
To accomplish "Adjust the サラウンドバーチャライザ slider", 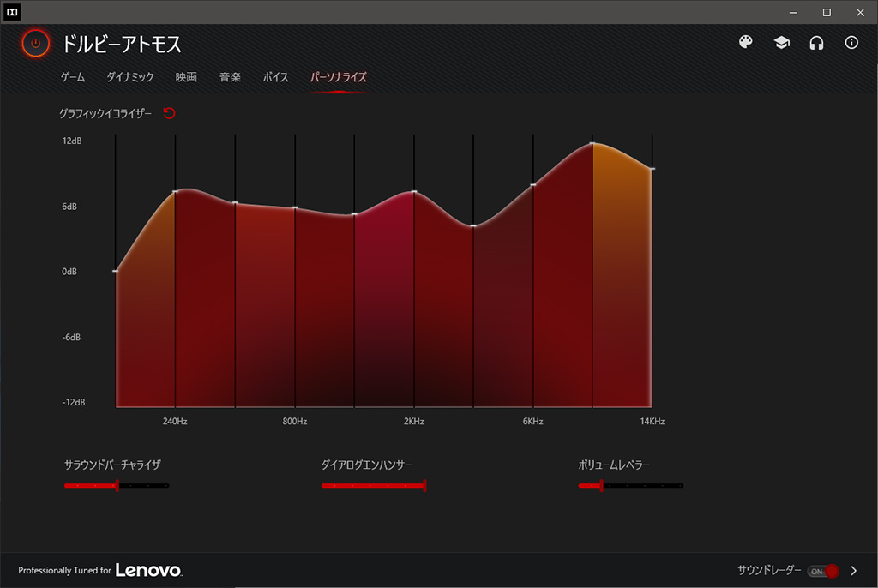I will pos(117,485).
